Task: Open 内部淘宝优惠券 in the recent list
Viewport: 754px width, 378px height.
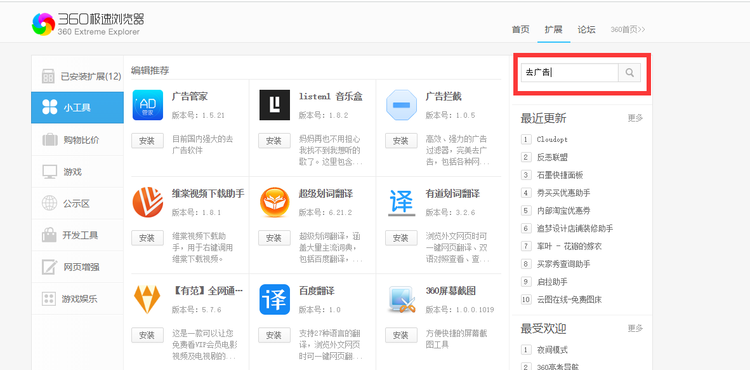Action: click(x=563, y=210)
